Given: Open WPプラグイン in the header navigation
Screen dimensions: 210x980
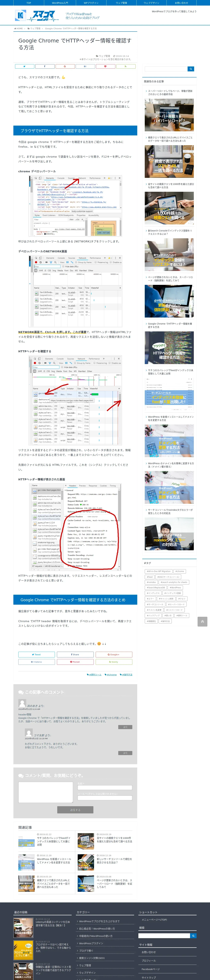Looking at the screenshot, I should coord(91,3).
